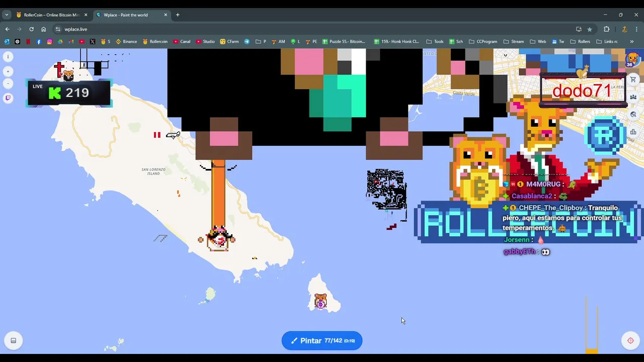Expand the CCProgram bookmarks folder
Screen dimensions: 644x362
pyautogui.click(x=482, y=42)
